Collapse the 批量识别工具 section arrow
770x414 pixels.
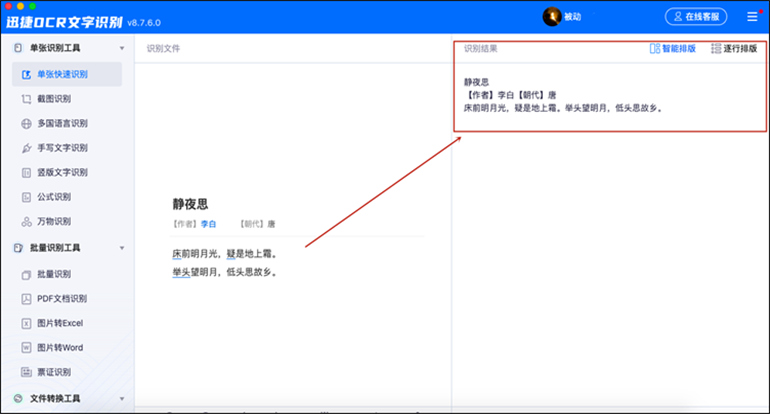point(122,248)
